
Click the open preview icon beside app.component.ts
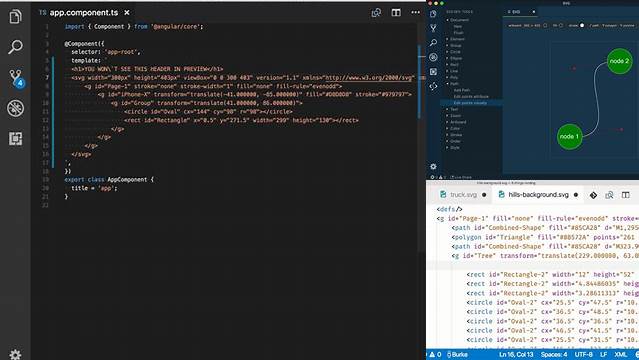(376, 13)
